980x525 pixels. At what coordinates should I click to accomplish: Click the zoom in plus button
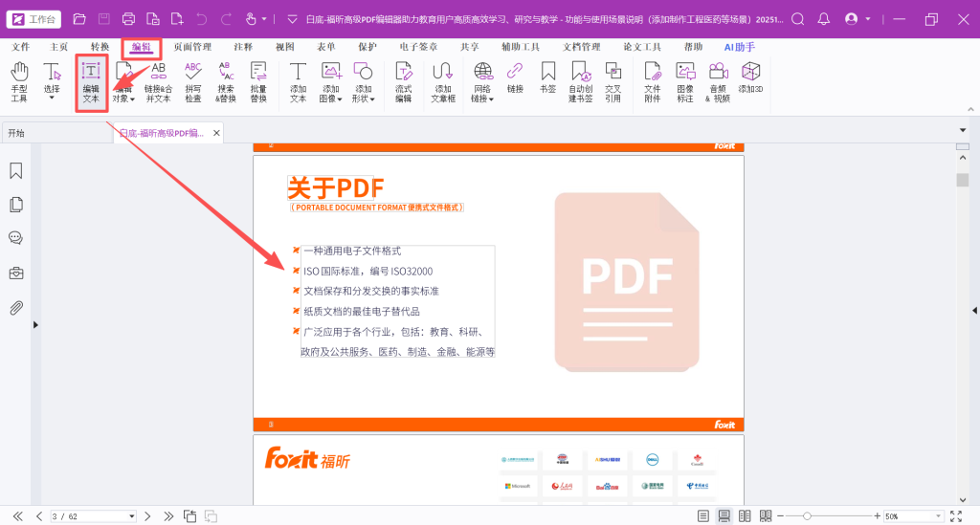(878, 516)
